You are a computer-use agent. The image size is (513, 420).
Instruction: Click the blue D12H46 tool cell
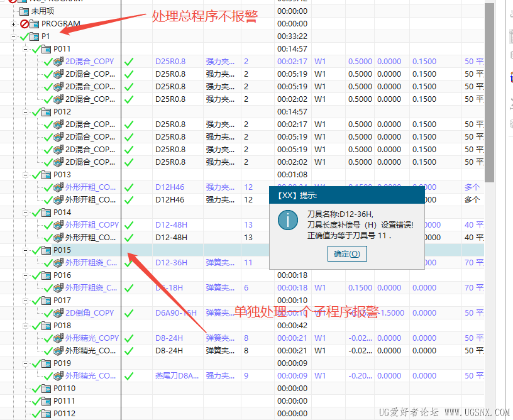click(x=170, y=187)
